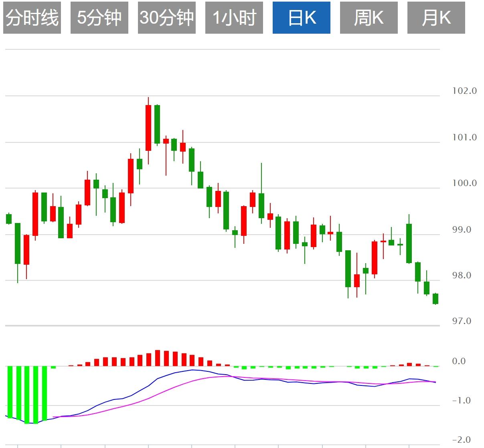Viewport: 484px width, 448px height.
Task: Open the 月K monthly chart
Action: [x=436, y=17]
